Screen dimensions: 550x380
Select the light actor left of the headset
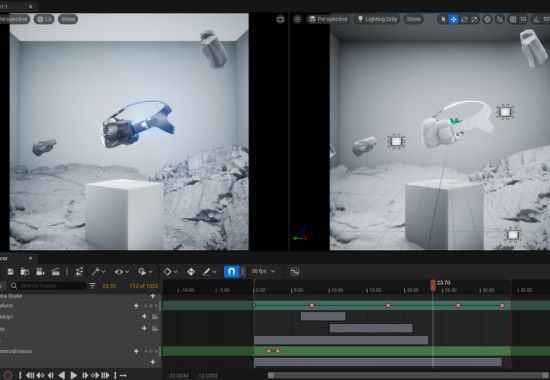tap(396, 141)
